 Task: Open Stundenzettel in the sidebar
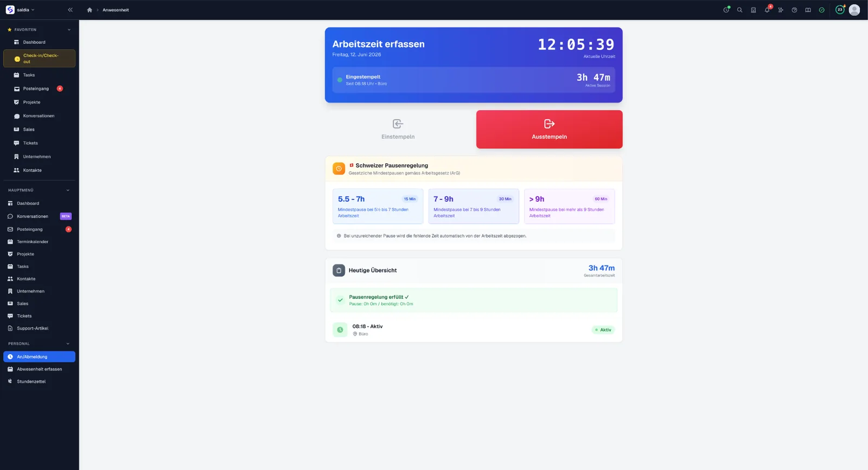point(39,382)
